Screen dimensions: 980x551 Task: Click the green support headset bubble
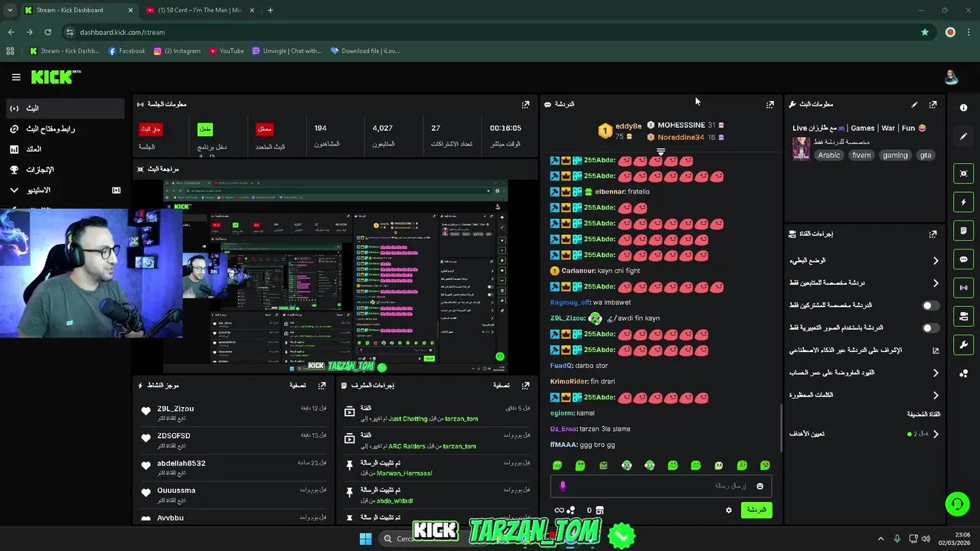pyautogui.click(x=957, y=504)
